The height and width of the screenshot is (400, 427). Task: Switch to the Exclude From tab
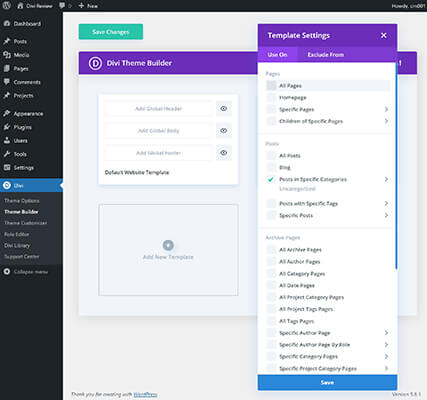coord(326,54)
